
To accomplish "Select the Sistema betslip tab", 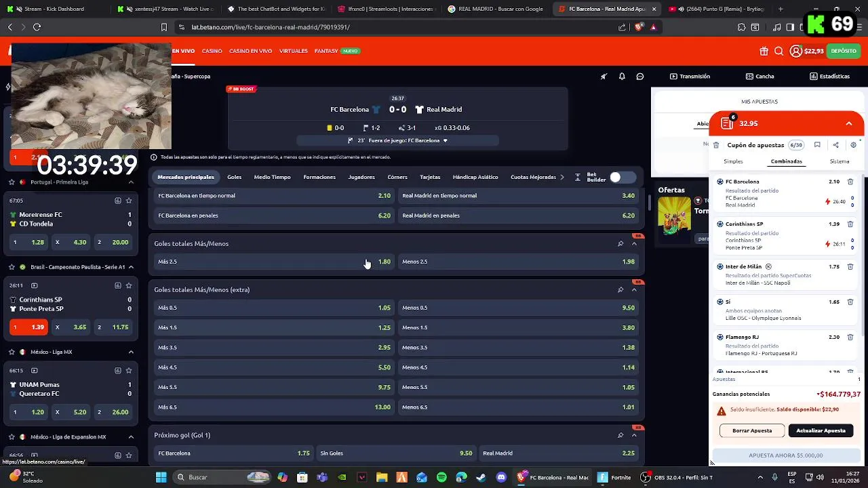I will click(840, 161).
